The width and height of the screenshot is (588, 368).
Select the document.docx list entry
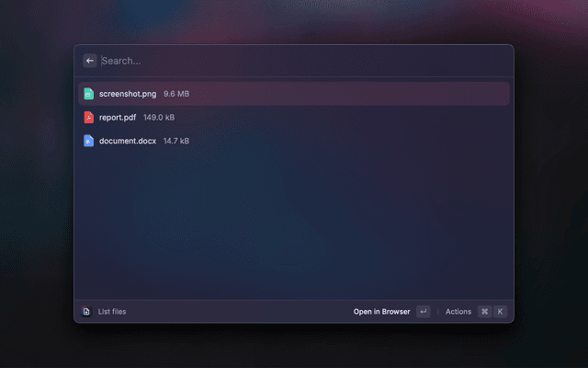pyautogui.click(x=294, y=141)
